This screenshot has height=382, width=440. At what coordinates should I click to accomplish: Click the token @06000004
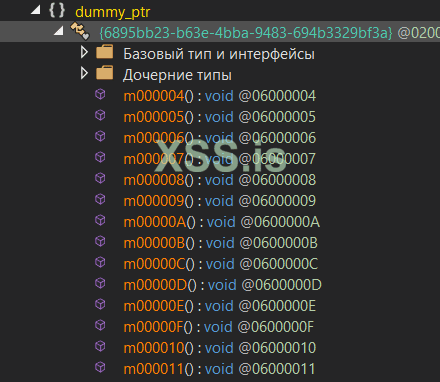click(277, 96)
